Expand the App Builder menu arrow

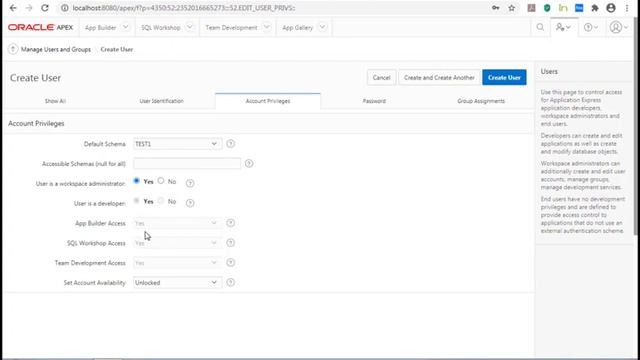(x=126, y=27)
